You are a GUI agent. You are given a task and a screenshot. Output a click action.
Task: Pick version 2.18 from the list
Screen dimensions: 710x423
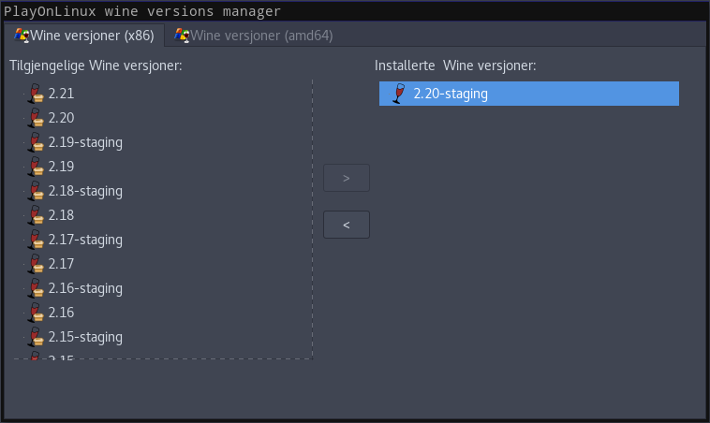[x=61, y=215]
